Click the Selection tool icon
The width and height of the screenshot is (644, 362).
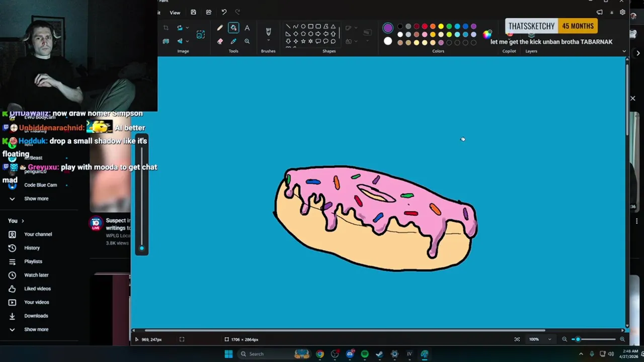(201, 34)
